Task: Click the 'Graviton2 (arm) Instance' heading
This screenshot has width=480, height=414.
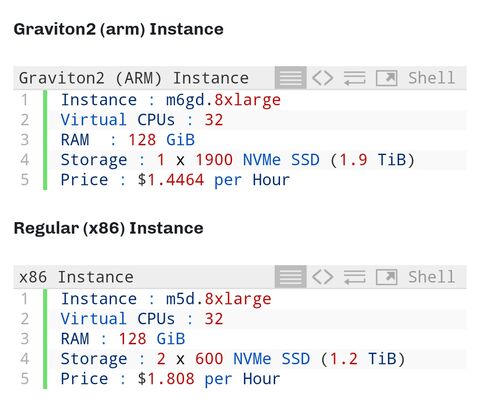Action: tap(118, 29)
